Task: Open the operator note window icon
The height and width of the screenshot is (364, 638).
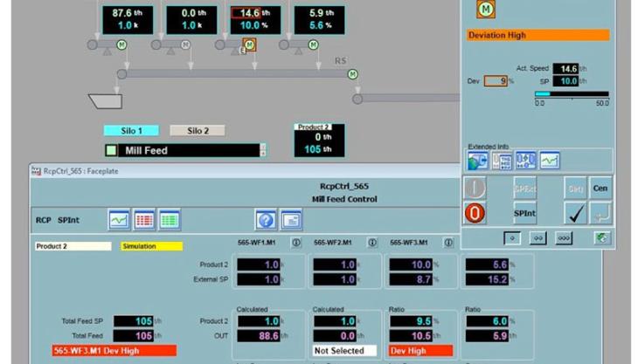Action: 291,220
